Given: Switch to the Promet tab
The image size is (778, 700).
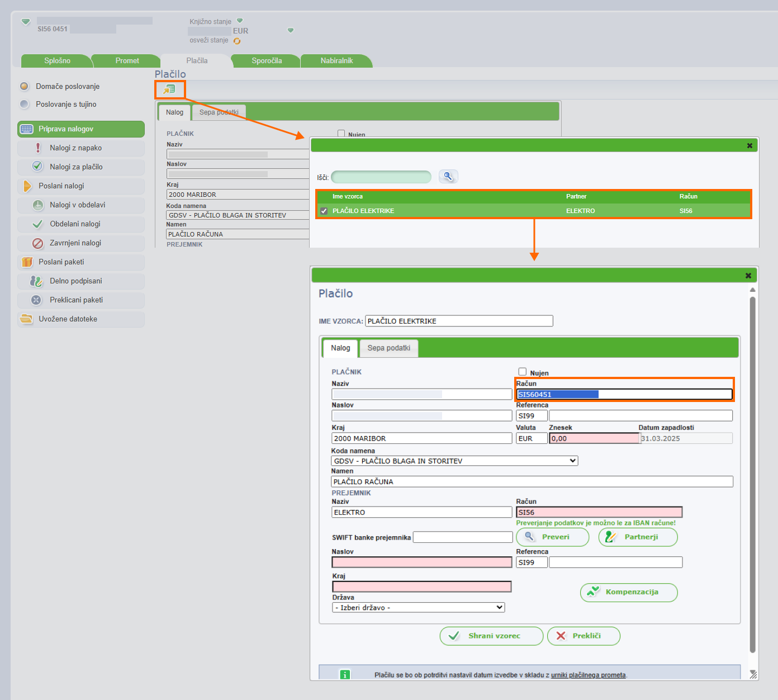Looking at the screenshot, I should click(x=127, y=61).
